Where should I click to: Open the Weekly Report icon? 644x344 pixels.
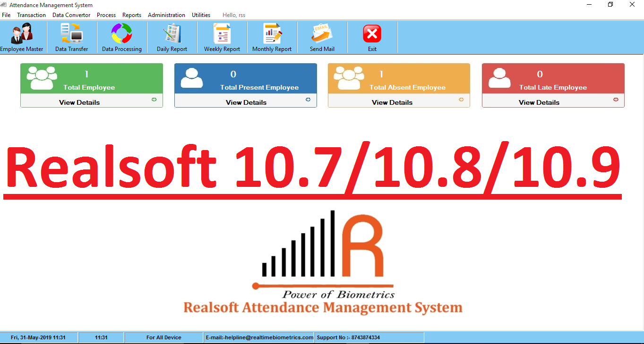click(222, 34)
